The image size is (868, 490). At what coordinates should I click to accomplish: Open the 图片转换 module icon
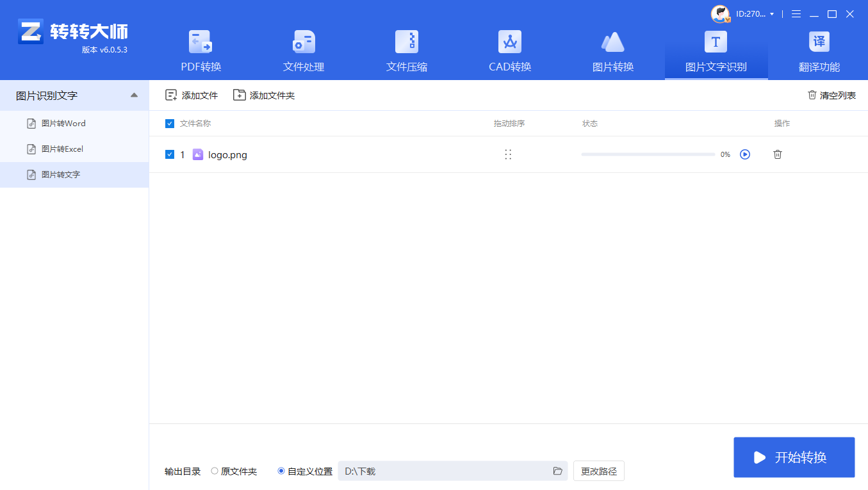(613, 42)
